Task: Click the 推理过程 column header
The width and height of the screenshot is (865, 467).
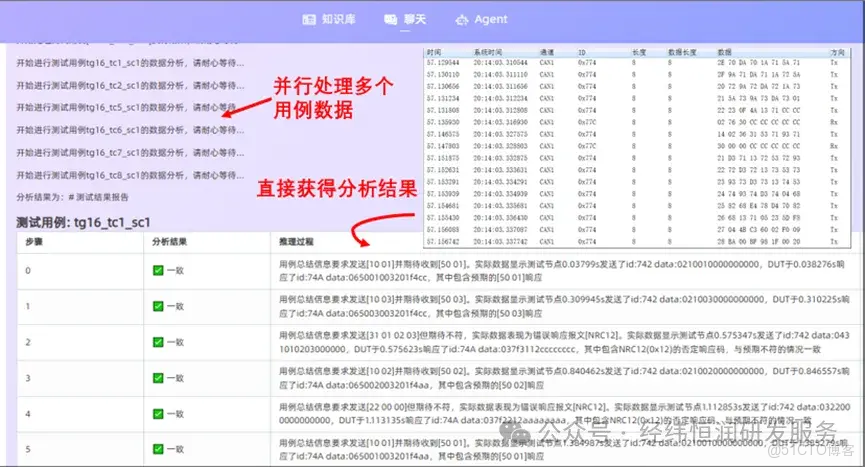Action: click(296, 241)
